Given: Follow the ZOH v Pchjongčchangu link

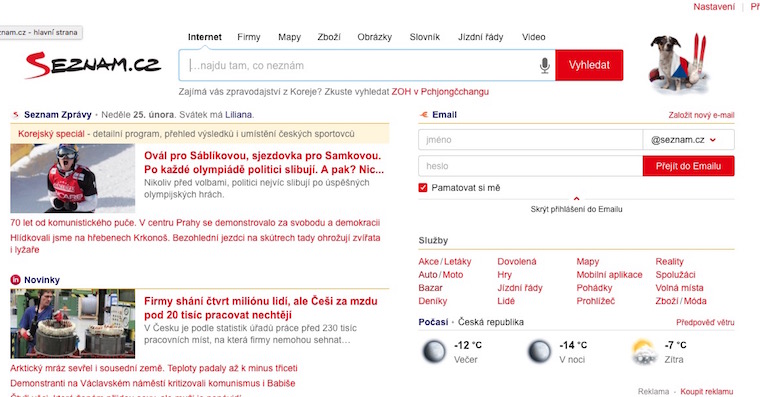Looking at the screenshot, I should pos(440,92).
